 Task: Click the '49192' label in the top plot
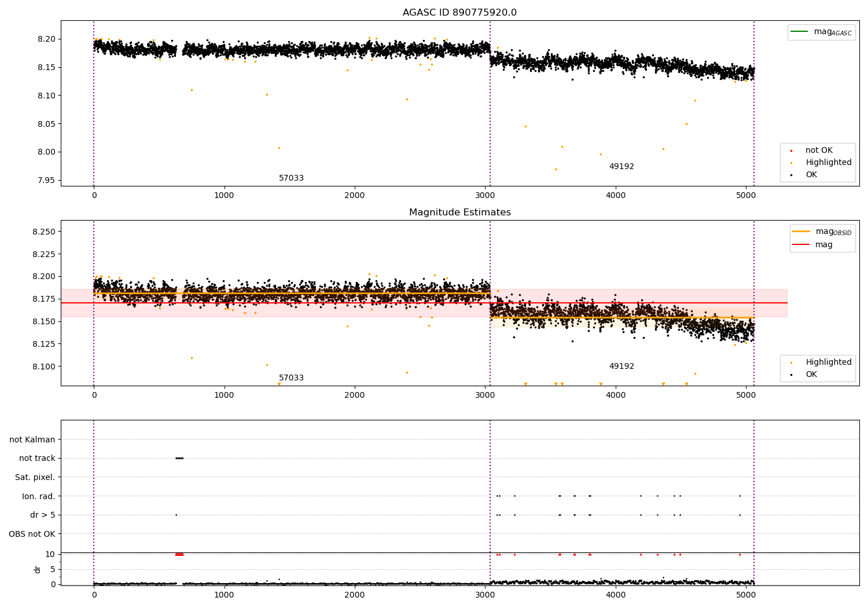[x=621, y=167]
